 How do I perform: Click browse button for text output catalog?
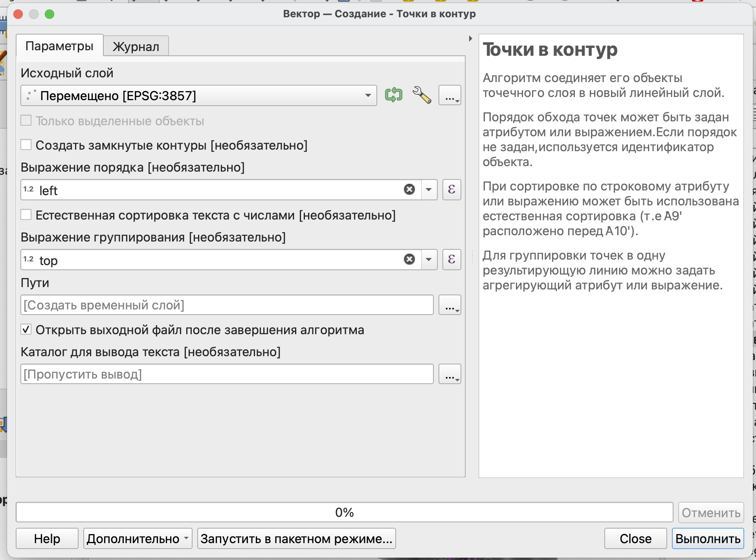[450, 374]
